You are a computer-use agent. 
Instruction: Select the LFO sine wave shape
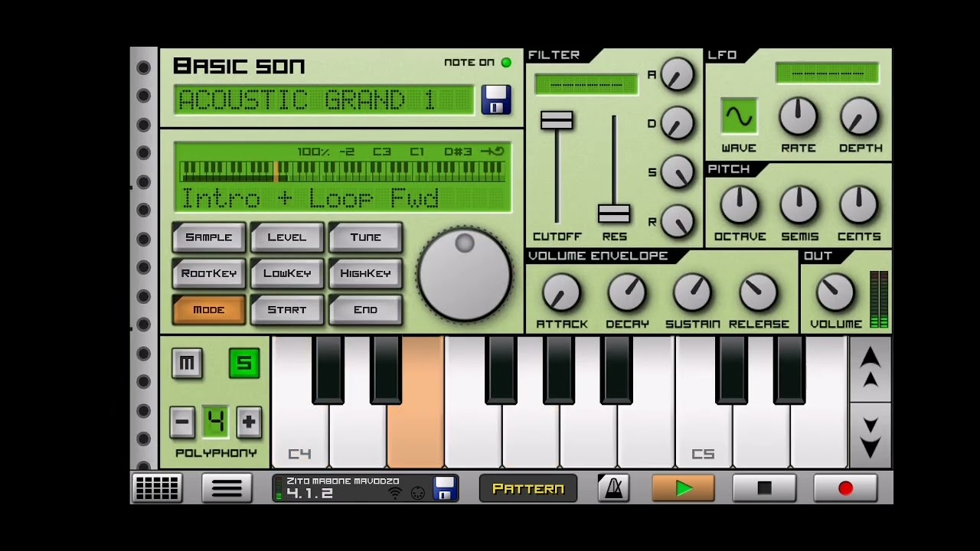(739, 116)
